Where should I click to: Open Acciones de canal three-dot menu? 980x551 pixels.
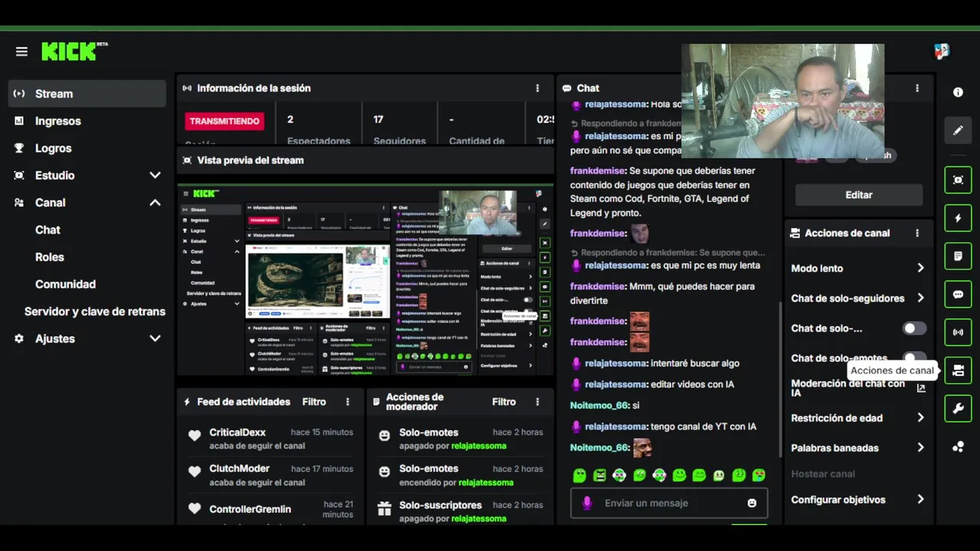[x=917, y=233]
